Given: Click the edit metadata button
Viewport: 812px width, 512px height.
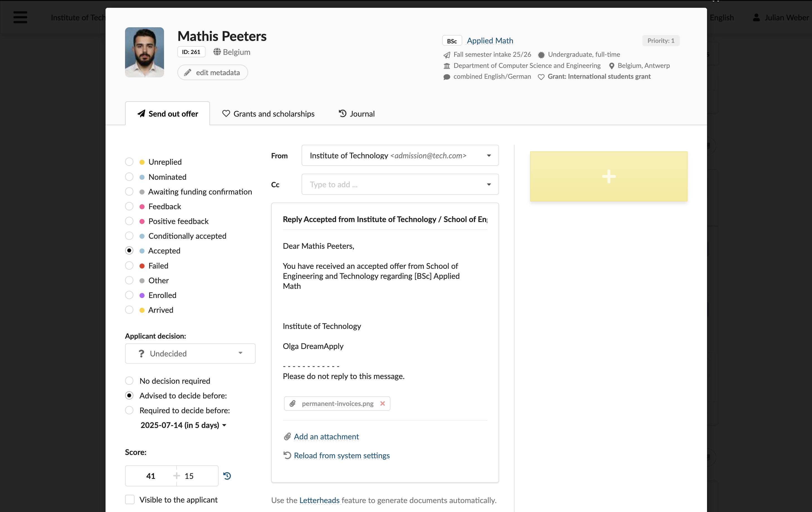Looking at the screenshot, I should [213, 72].
